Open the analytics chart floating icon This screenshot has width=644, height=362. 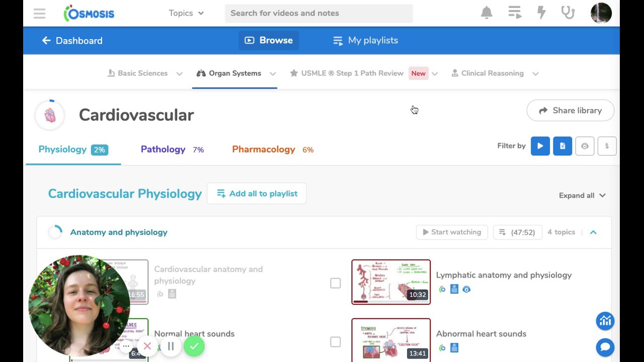(x=605, y=321)
